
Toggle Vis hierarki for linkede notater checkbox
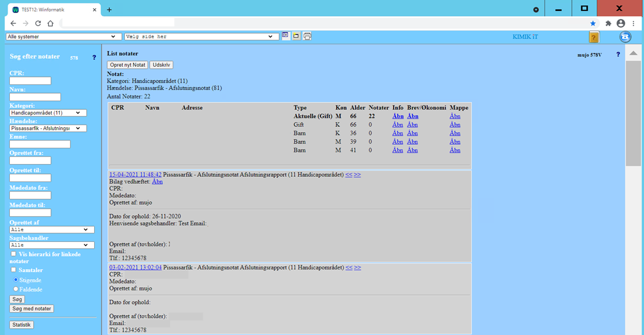coord(13,254)
